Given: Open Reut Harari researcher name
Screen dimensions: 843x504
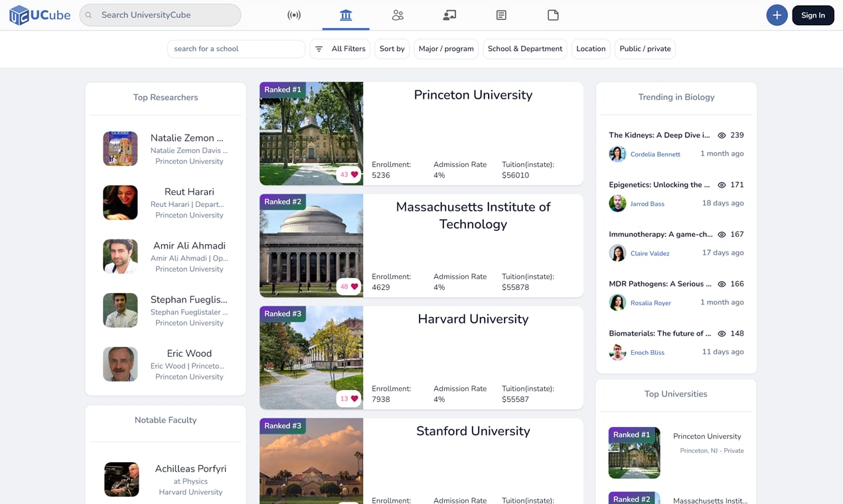Looking at the screenshot, I should (x=189, y=192).
